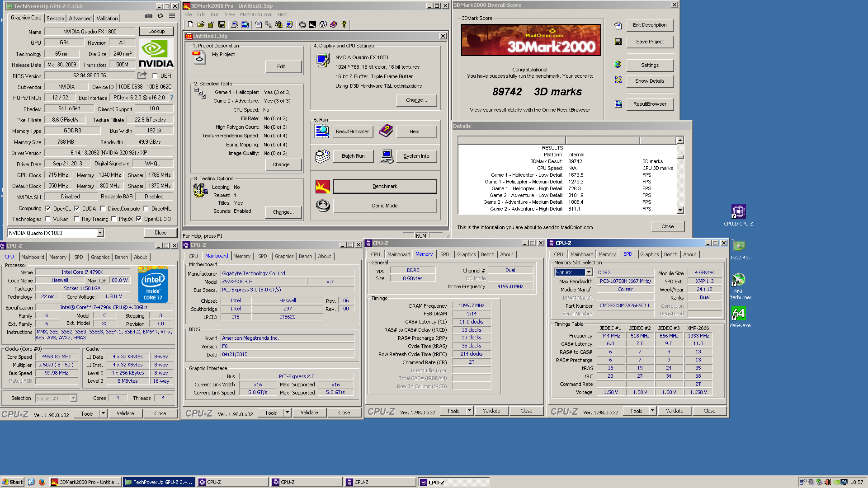The height and width of the screenshot is (488, 868).
Task: Toggle UEFI checkbox in GPU-Z
Action: click(x=155, y=76)
